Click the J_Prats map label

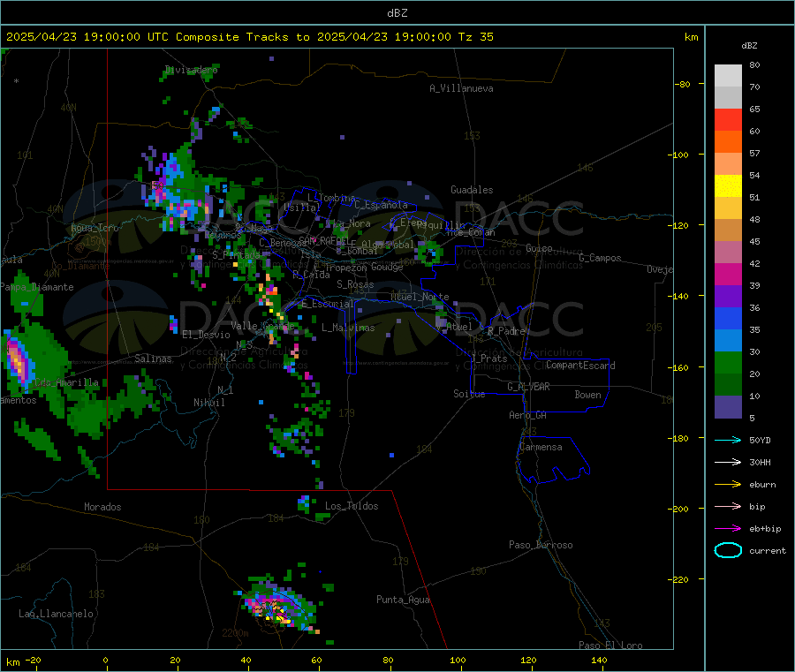[489, 358]
